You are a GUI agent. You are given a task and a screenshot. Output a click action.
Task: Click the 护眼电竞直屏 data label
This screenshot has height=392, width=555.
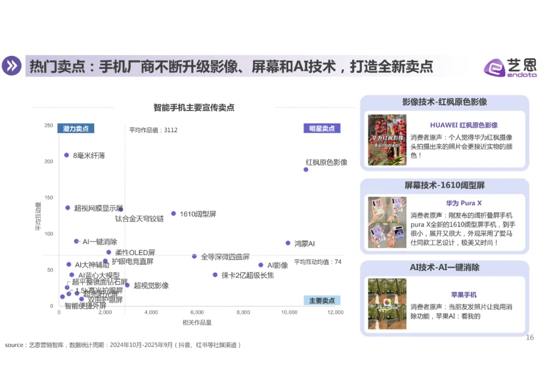click(x=133, y=262)
